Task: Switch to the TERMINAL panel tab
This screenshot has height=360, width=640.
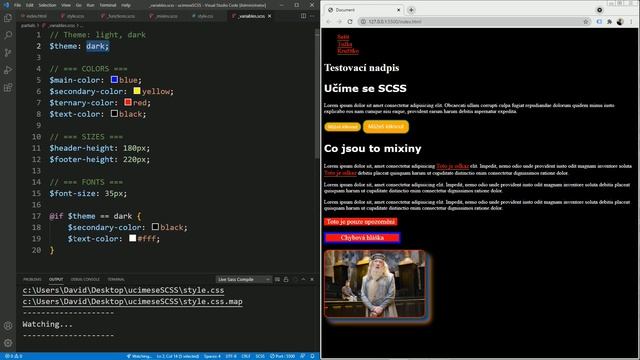Action: tap(116, 280)
